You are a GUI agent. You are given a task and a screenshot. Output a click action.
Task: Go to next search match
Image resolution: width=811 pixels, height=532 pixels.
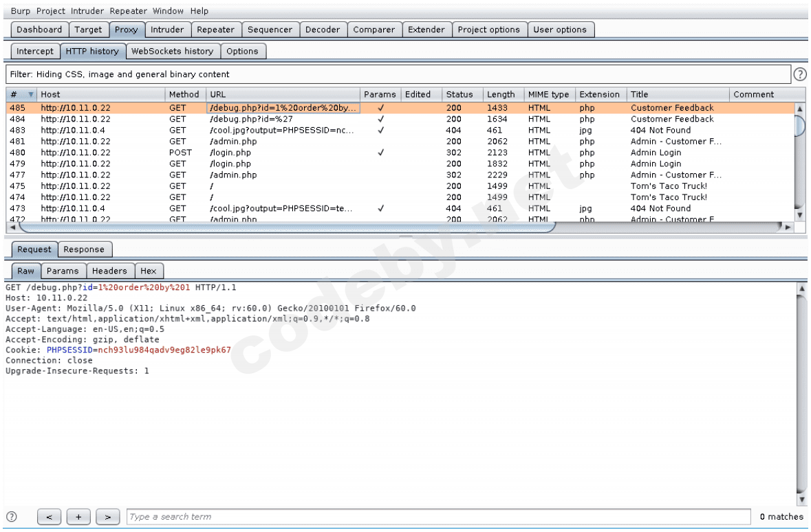click(x=107, y=516)
